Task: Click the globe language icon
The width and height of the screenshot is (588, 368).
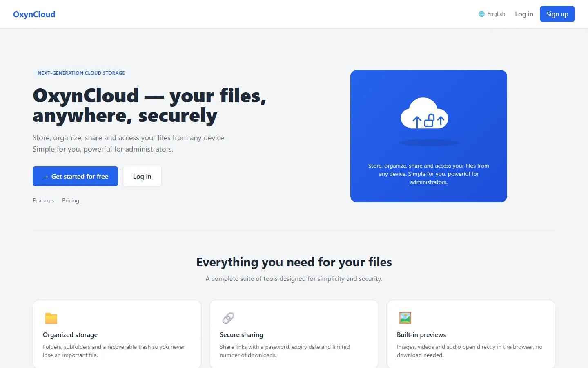Action: [x=481, y=14]
